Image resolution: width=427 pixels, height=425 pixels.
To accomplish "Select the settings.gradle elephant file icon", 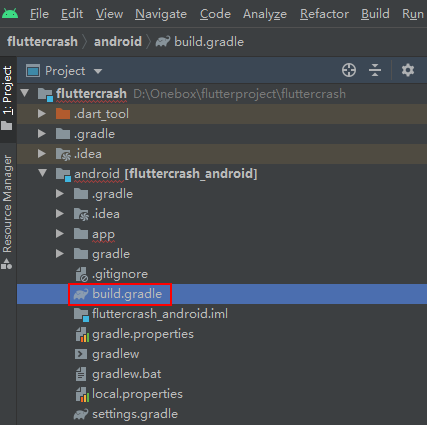I will point(81,414).
